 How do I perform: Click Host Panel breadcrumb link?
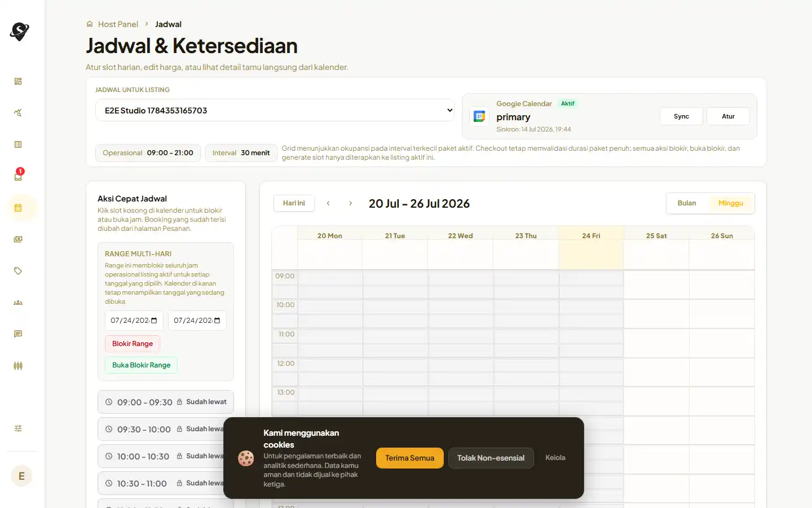(x=118, y=24)
